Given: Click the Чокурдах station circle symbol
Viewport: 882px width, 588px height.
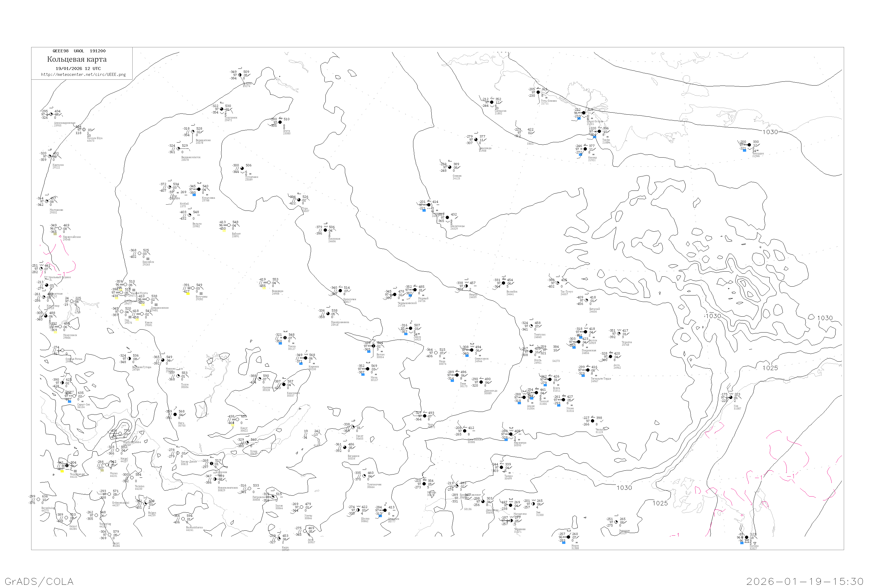Looking at the screenshot, I should pyautogui.click(x=749, y=145).
